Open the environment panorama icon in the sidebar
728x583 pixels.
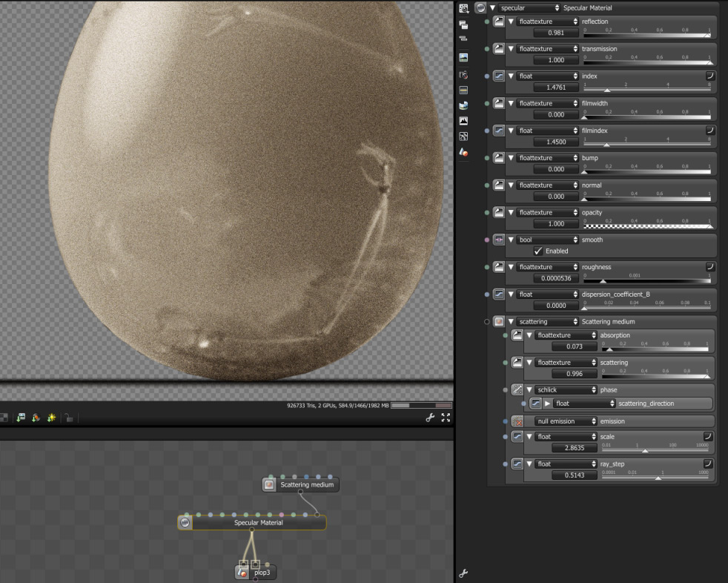(x=463, y=105)
